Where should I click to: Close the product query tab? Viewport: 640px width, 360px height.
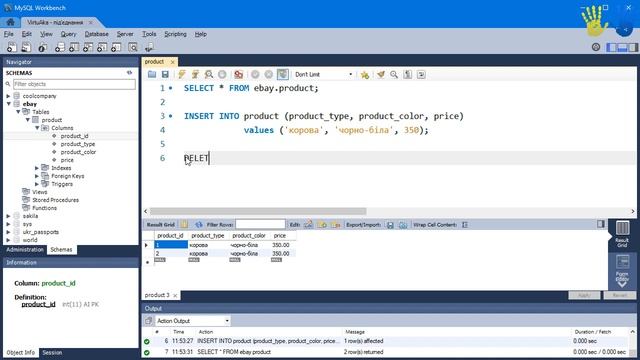tap(173, 62)
